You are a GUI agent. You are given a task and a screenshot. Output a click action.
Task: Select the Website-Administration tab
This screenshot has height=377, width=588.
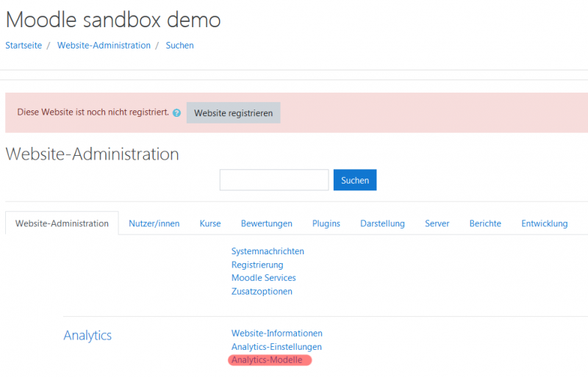62,223
